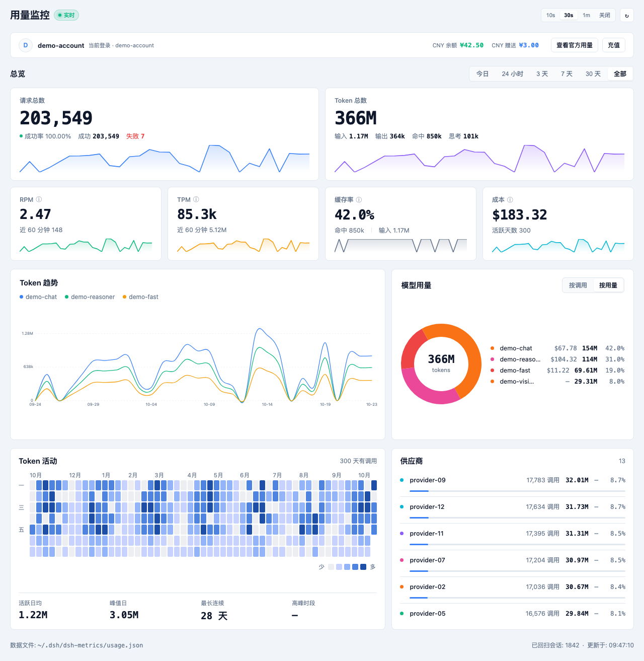Click the provider-07 supplier row
Image resolution: width=644 pixels, height=661 pixels.
point(513,563)
